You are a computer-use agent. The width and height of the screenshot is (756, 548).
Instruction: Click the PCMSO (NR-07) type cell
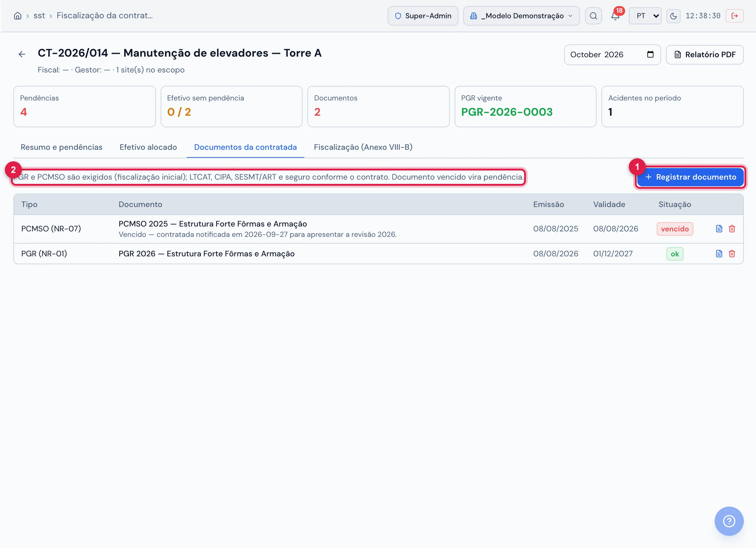pos(51,229)
